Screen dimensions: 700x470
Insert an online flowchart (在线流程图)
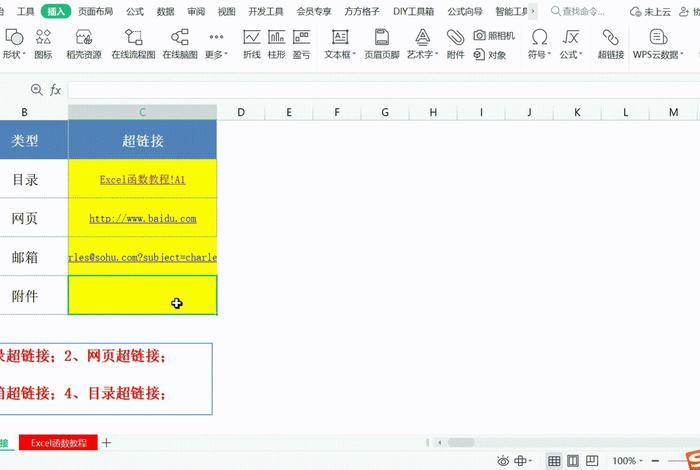pyautogui.click(x=133, y=44)
